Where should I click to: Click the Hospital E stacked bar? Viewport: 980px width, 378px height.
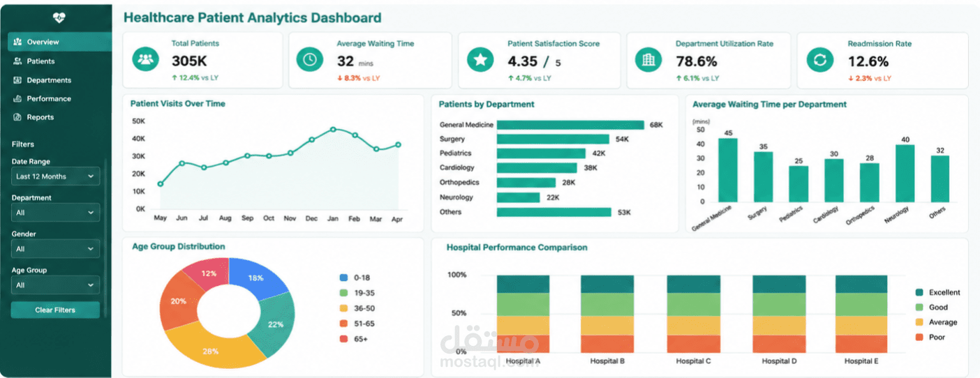(861, 314)
